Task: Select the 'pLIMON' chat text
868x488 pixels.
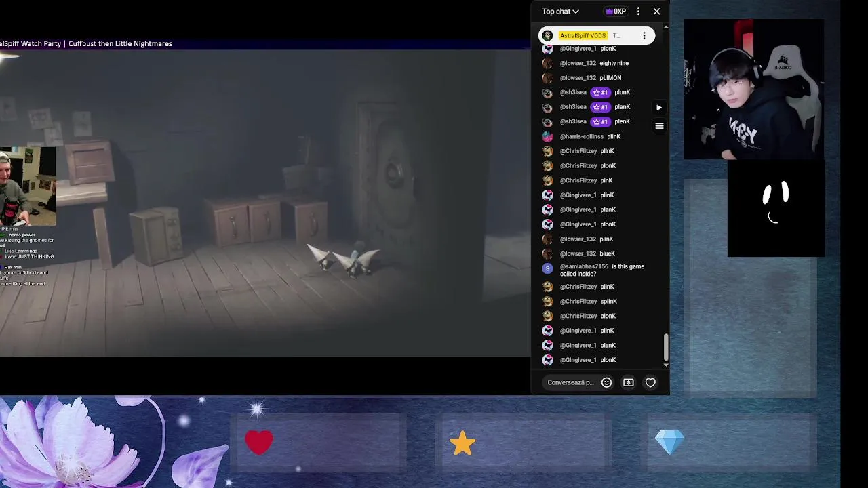Action: (610, 78)
